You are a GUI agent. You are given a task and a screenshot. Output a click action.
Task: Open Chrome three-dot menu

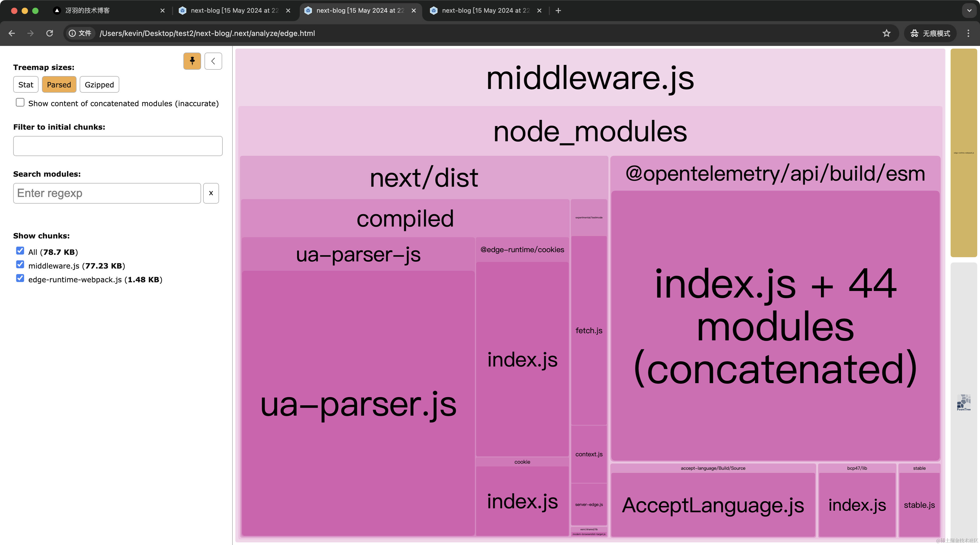pos(968,33)
